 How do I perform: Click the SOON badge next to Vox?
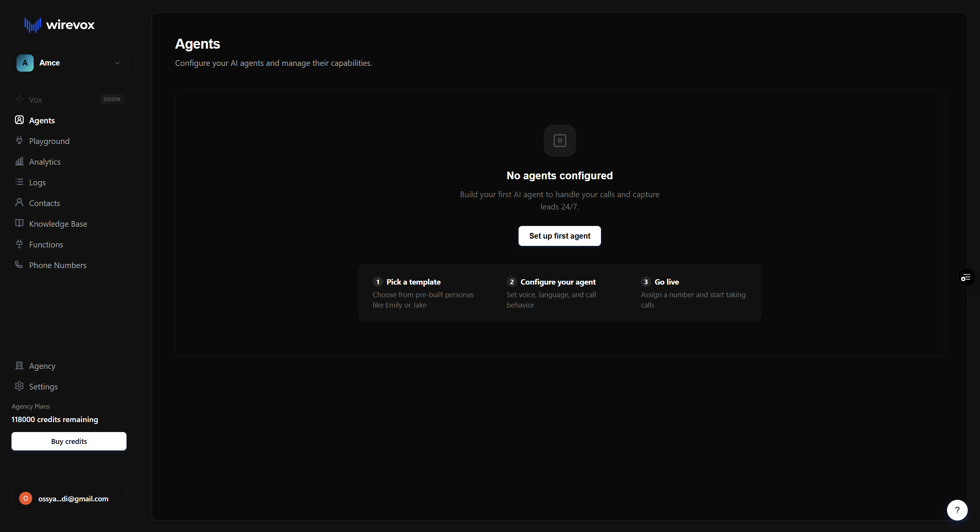[x=112, y=99]
